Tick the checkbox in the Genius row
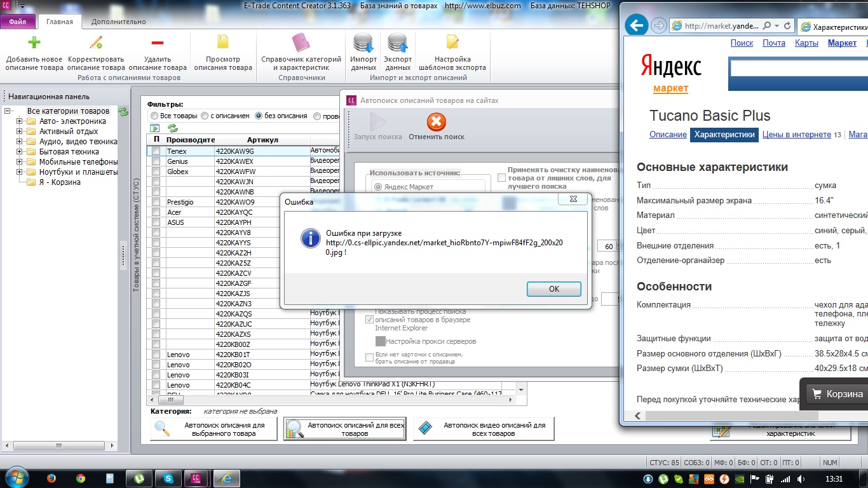The height and width of the screenshot is (488, 868). (x=156, y=161)
